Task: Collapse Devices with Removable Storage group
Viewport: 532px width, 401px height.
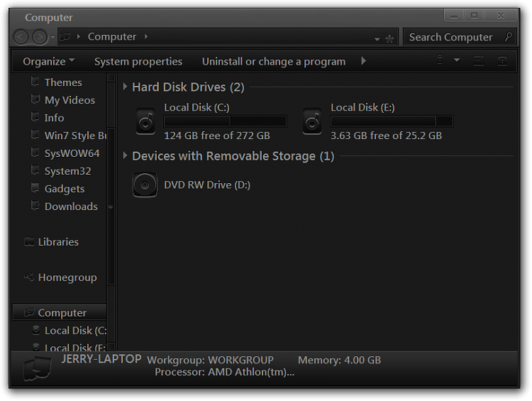Action: [125, 156]
